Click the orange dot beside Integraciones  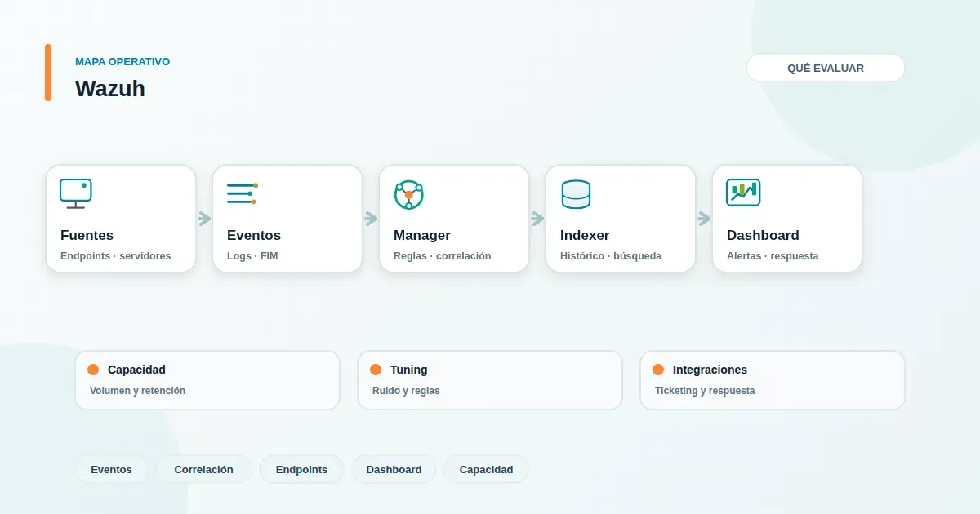pos(658,370)
